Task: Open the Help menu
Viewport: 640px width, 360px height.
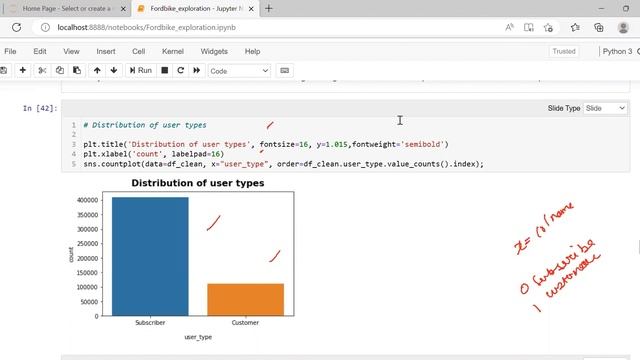Action: tap(252, 51)
